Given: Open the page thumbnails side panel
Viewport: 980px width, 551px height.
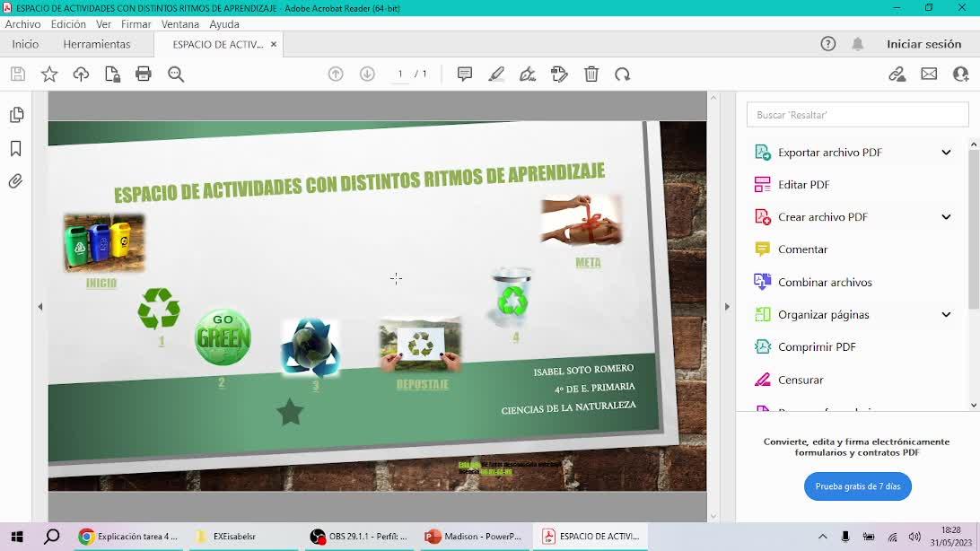Looking at the screenshot, I should click(16, 115).
